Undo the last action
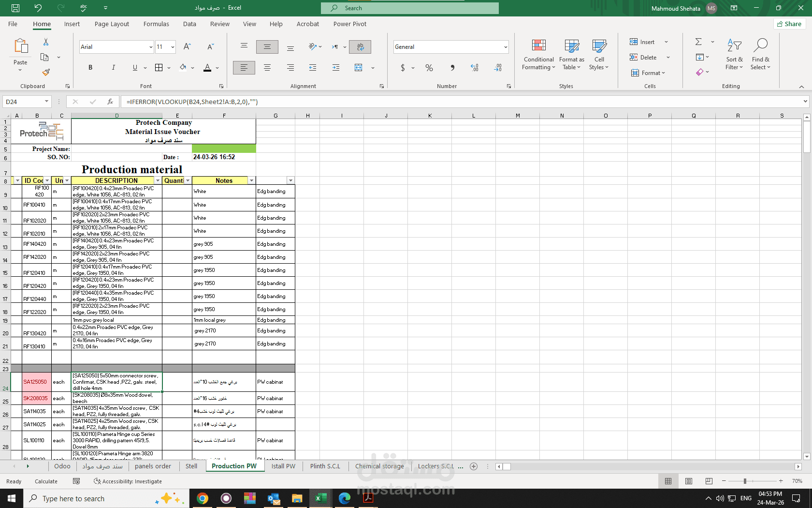Screen dimensions: 812x508 [x=38, y=8]
